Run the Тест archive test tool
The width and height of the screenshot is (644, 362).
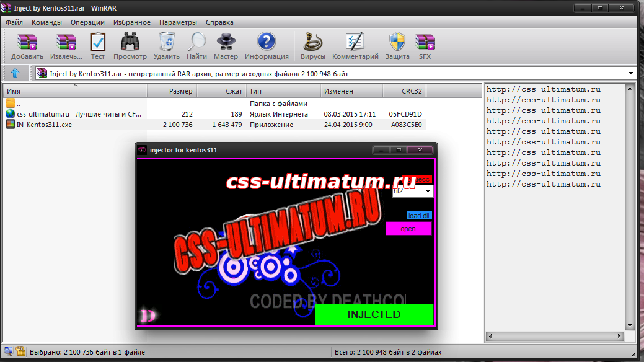coord(98,42)
